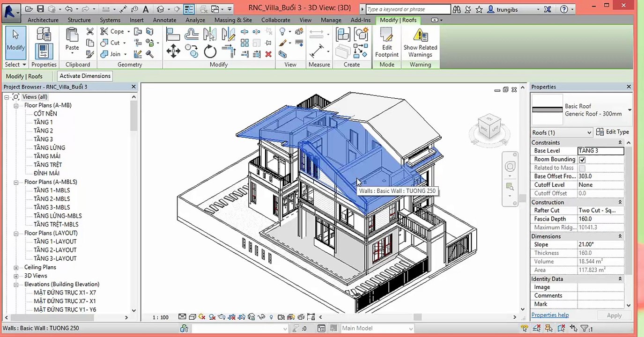This screenshot has width=644, height=337.
Task: Click the Base Level value field
Action: click(x=600, y=151)
